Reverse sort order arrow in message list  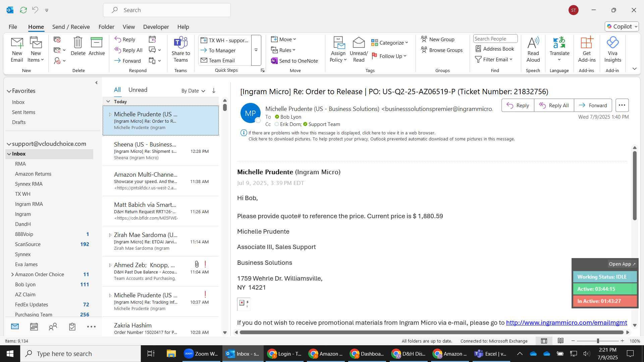pos(214,90)
